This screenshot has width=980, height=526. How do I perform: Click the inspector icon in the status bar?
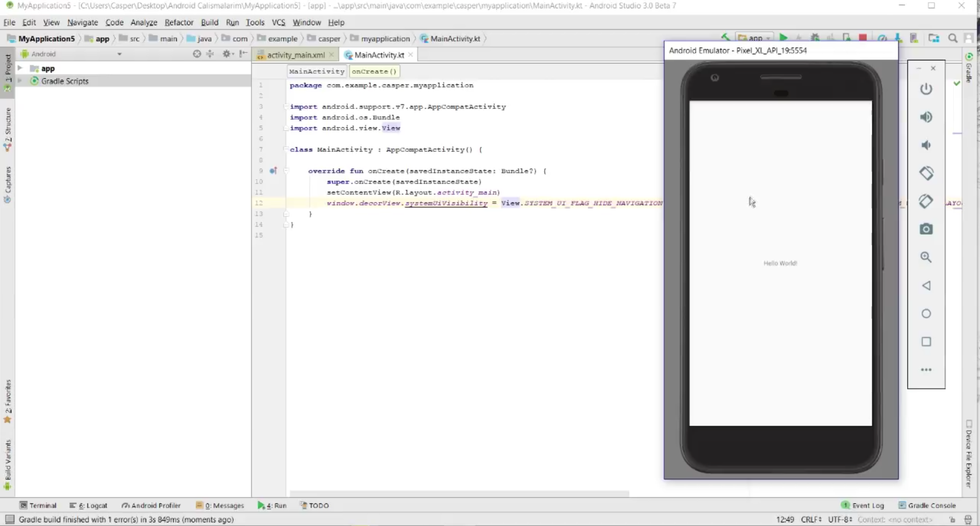point(968,519)
